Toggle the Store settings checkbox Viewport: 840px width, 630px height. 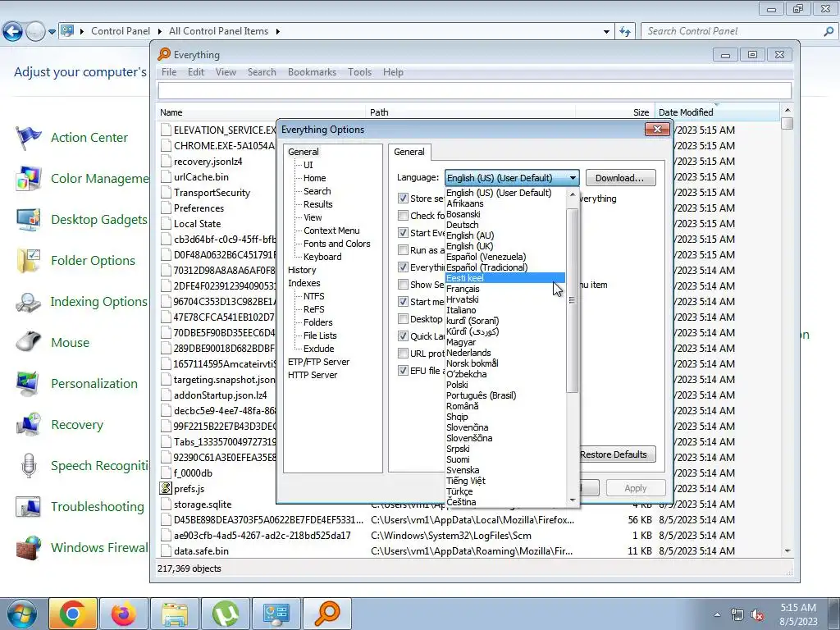tap(403, 199)
